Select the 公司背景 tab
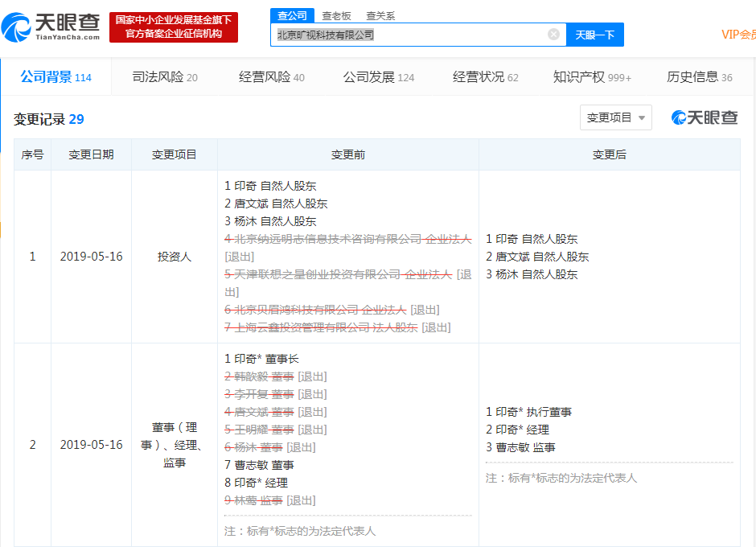 click(x=55, y=77)
